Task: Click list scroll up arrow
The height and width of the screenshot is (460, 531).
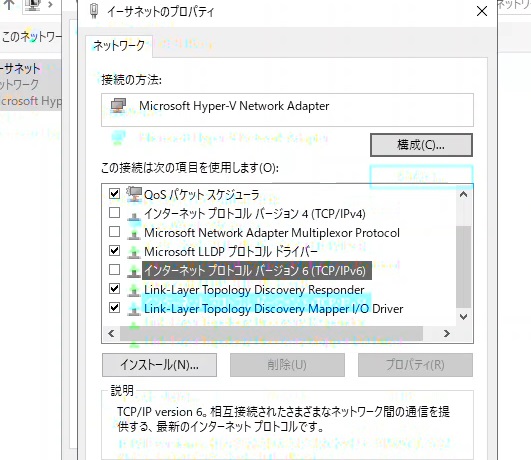Action: (x=464, y=194)
